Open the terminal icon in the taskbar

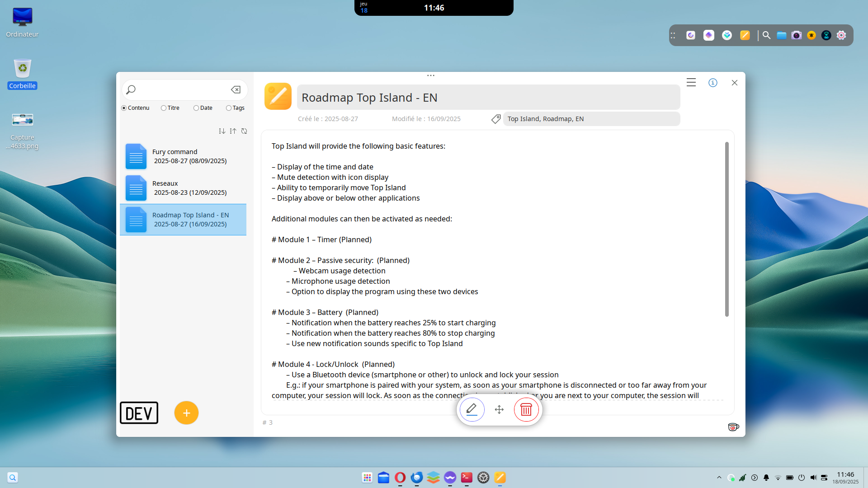pos(467,477)
